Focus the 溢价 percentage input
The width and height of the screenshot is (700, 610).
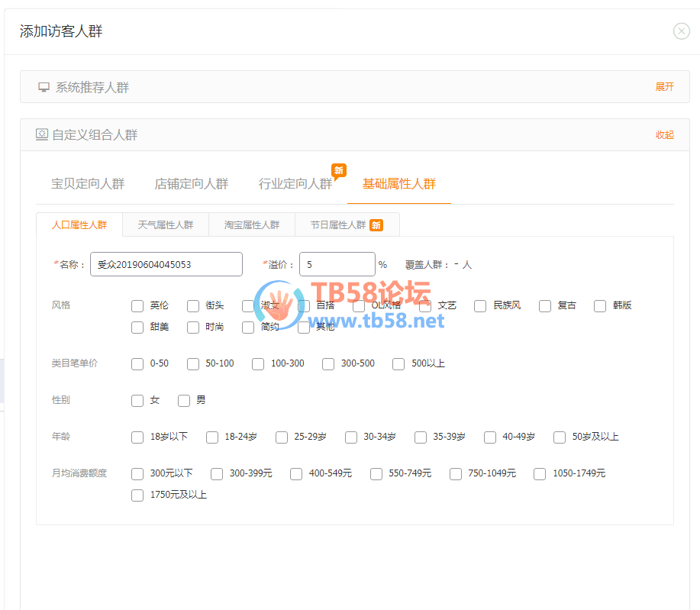337,264
